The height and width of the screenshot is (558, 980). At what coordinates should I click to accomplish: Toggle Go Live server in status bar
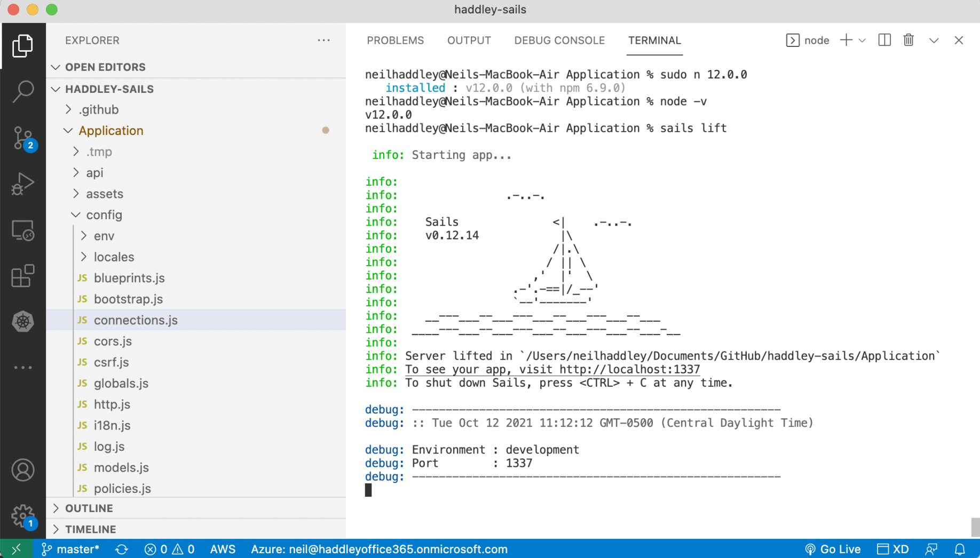[x=833, y=549]
